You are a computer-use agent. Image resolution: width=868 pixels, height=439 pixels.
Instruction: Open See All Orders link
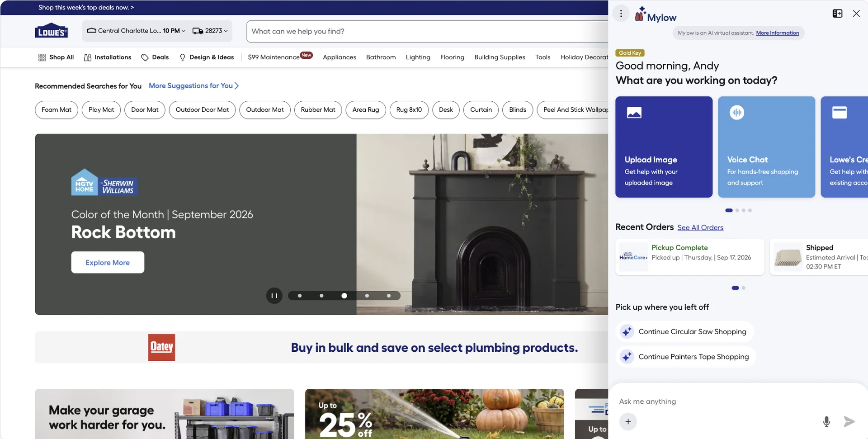click(x=700, y=227)
